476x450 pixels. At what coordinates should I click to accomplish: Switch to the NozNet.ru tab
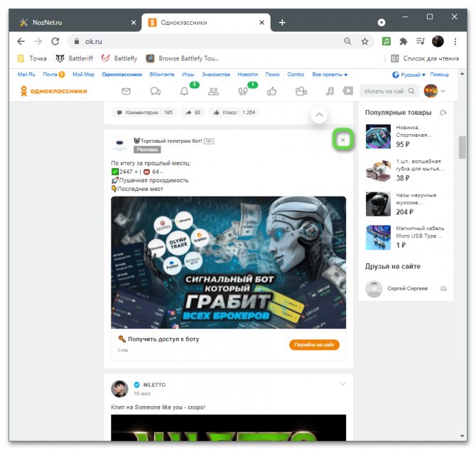coord(75,23)
